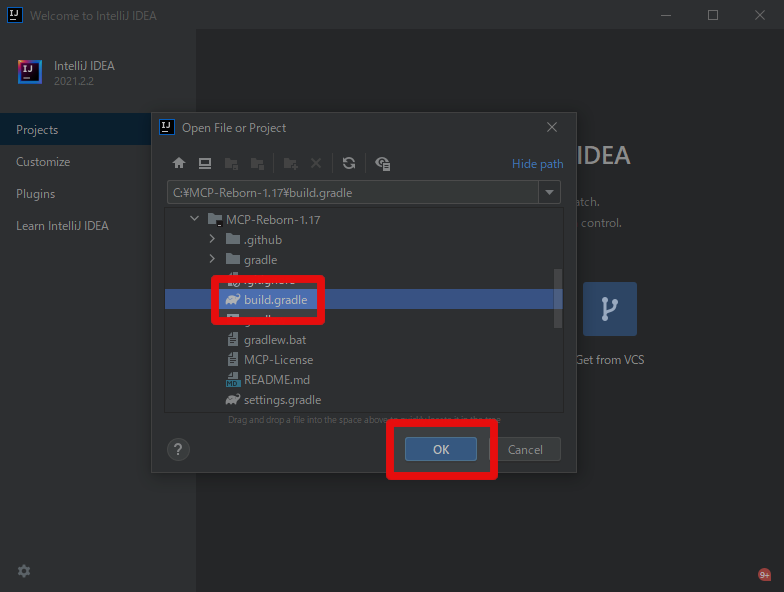Select settings.gradle file

tap(364, 400)
